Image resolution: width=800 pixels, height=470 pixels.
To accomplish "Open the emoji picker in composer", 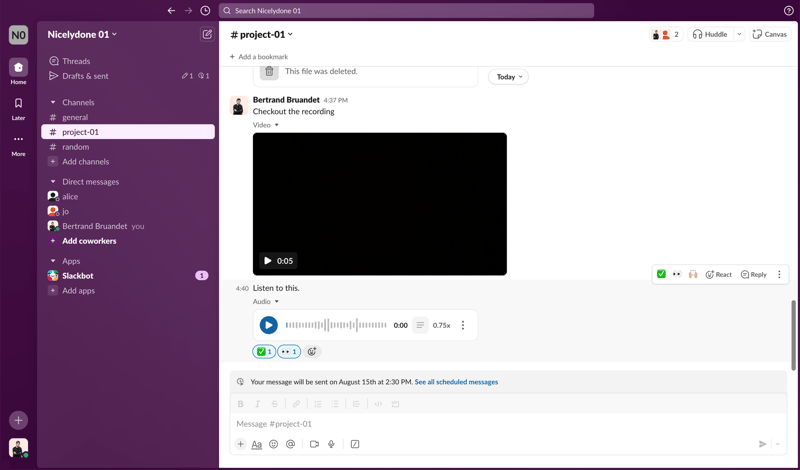I will pyautogui.click(x=273, y=444).
